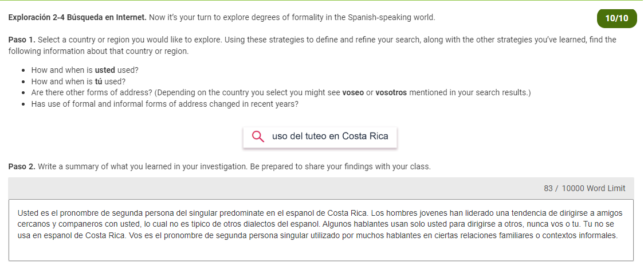Screen dimensions: 644x272
Task: Click the empty space below the summary text
Action: (x=320, y=251)
